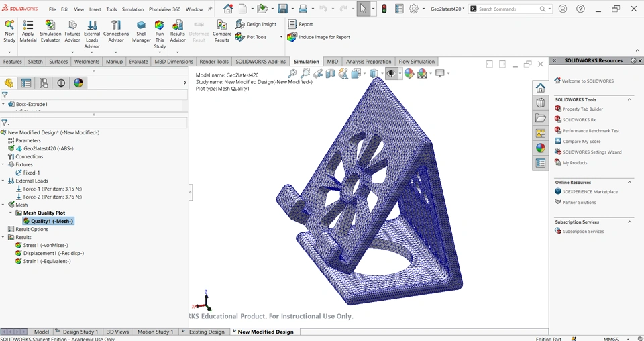Screen dimensions: 644x341
Task: Click the New Study icon
Action: click(9, 32)
